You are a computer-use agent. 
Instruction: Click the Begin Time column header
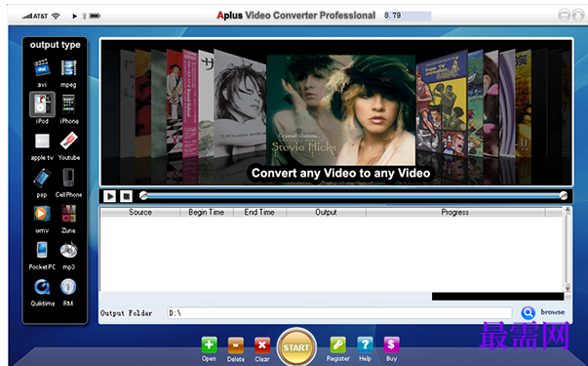pos(207,212)
